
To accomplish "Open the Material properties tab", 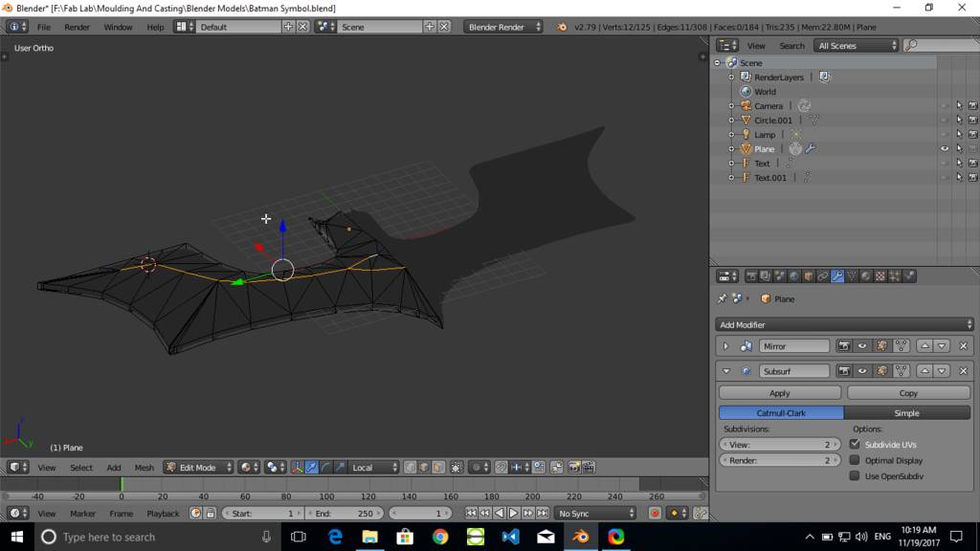I will pyautogui.click(x=866, y=276).
